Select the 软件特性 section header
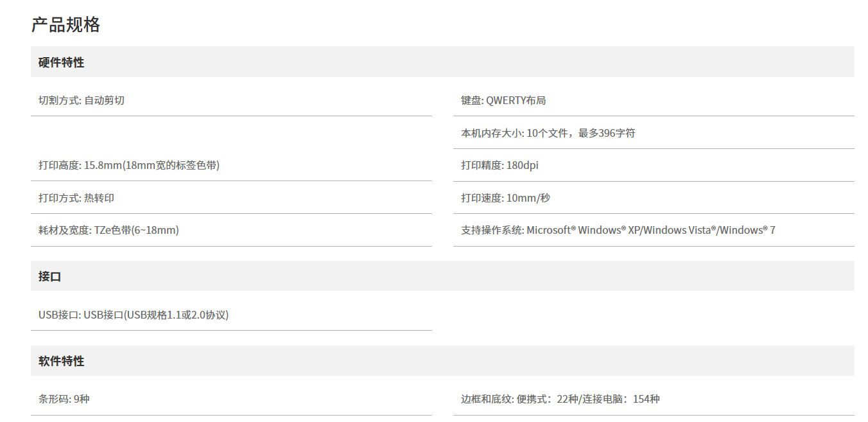 coord(62,361)
